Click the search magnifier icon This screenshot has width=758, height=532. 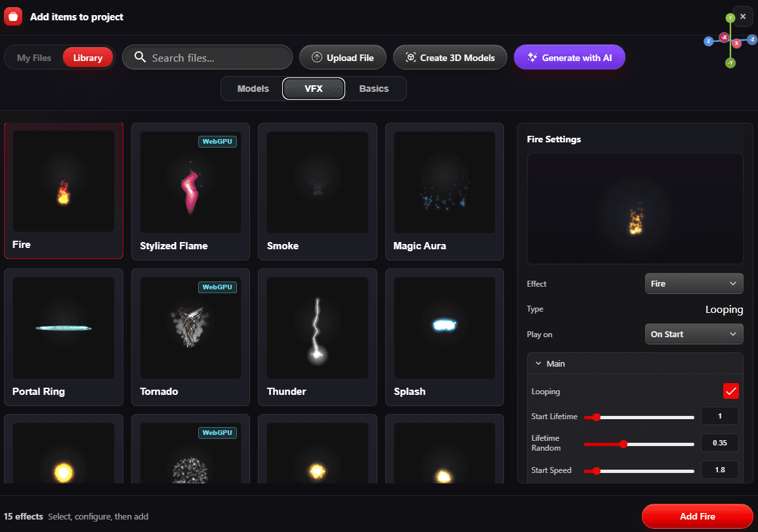tap(140, 57)
